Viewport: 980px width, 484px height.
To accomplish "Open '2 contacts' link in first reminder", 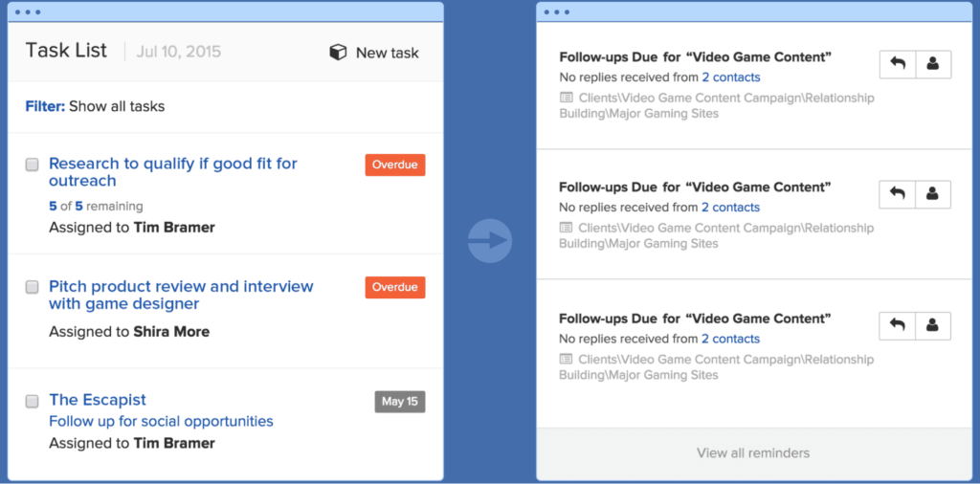I will click(731, 77).
